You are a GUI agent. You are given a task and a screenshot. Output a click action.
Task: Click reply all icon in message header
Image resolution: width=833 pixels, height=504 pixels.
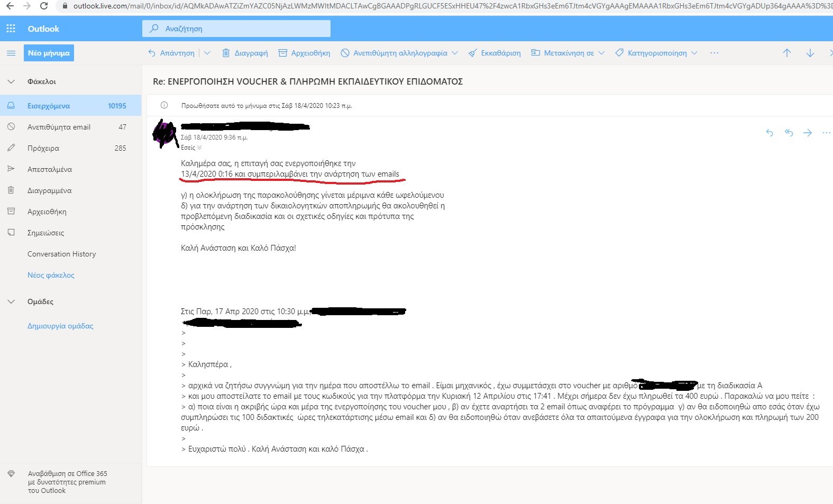[x=789, y=133]
